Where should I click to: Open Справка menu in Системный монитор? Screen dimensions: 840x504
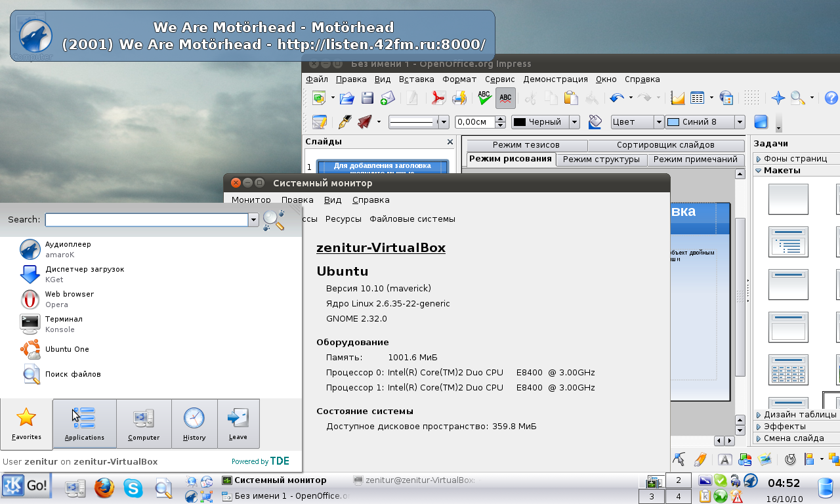coord(371,200)
